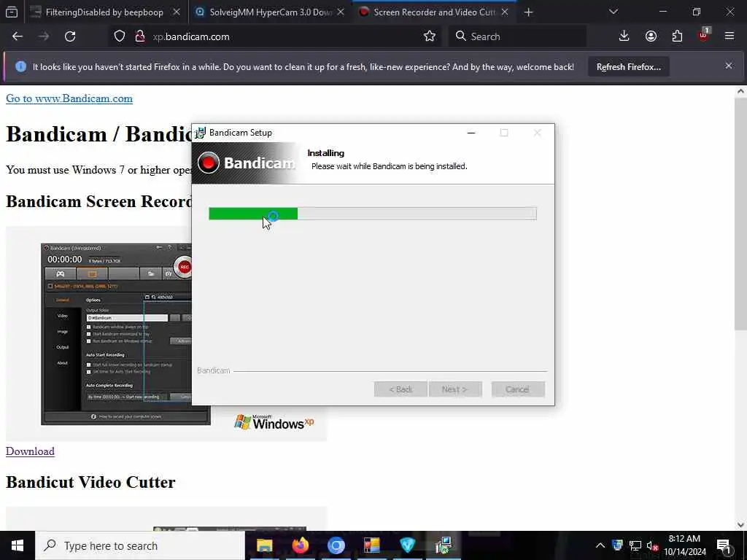
Task: Open the teal shield taskbar app
Action: tap(407, 545)
